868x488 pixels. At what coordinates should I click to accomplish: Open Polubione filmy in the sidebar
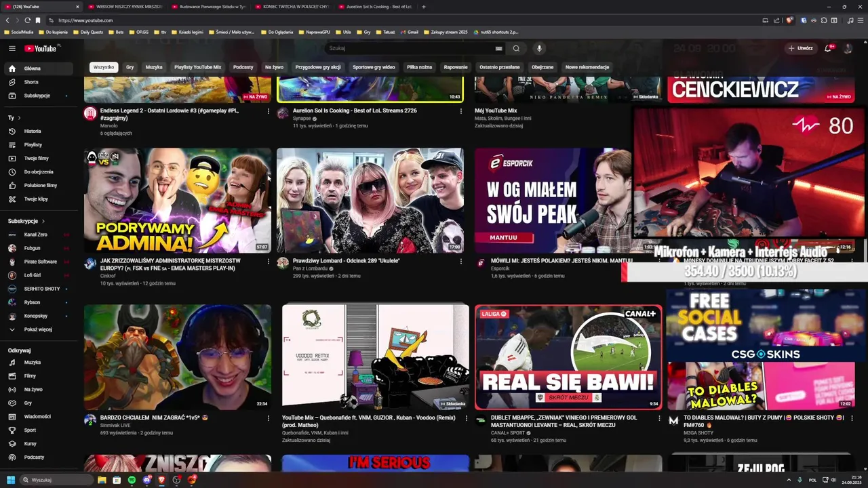[38, 185]
